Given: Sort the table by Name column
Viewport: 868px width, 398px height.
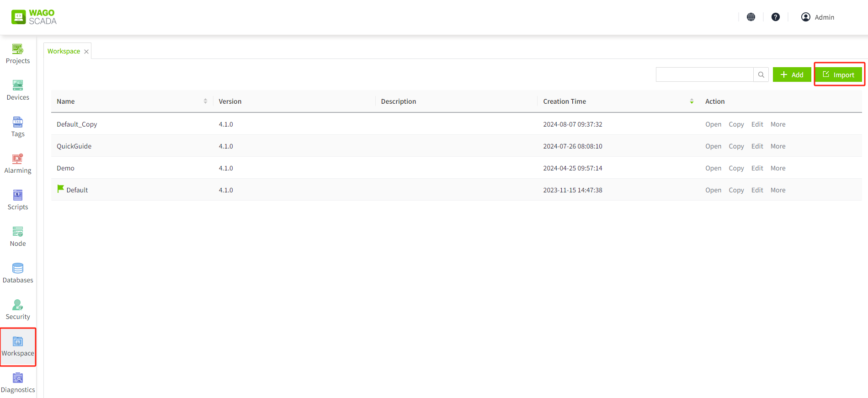Looking at the screenshot, I should 205,101.
